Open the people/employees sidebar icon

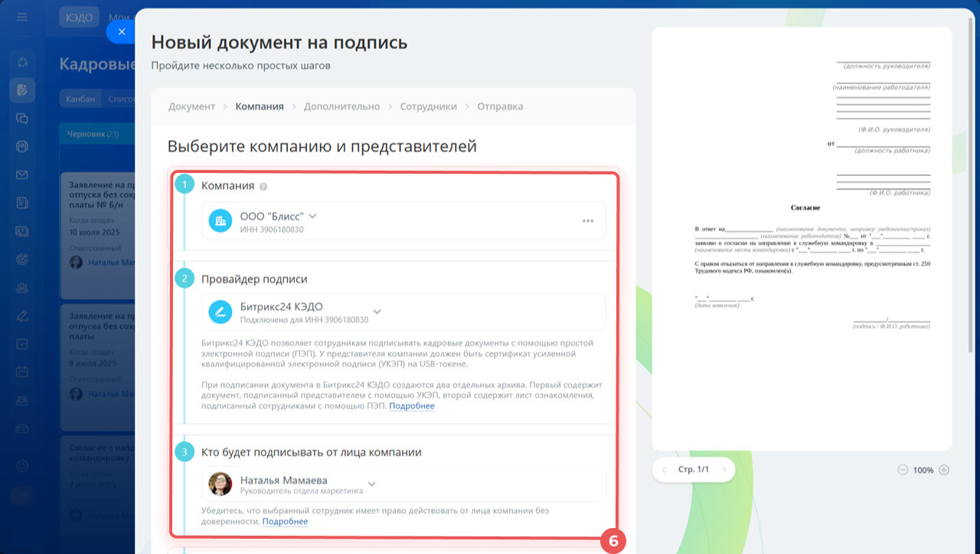pyautogui.click(x=22, y=288)
